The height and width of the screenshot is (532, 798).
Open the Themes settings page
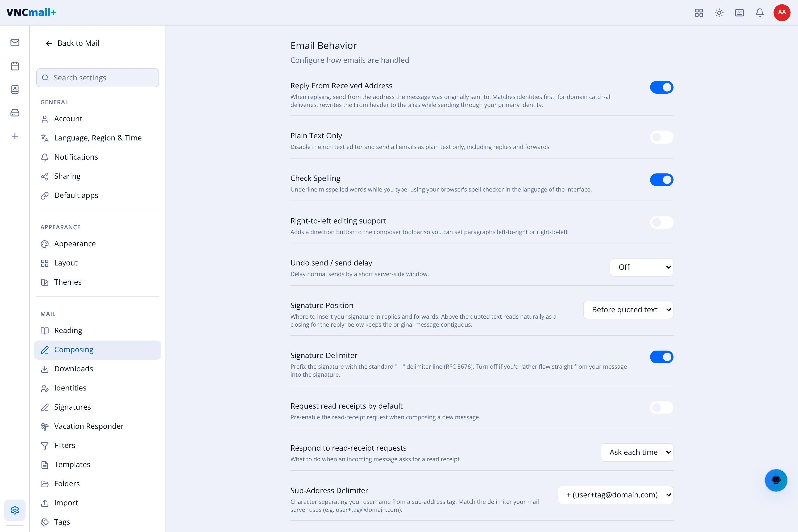coord(98,282)
